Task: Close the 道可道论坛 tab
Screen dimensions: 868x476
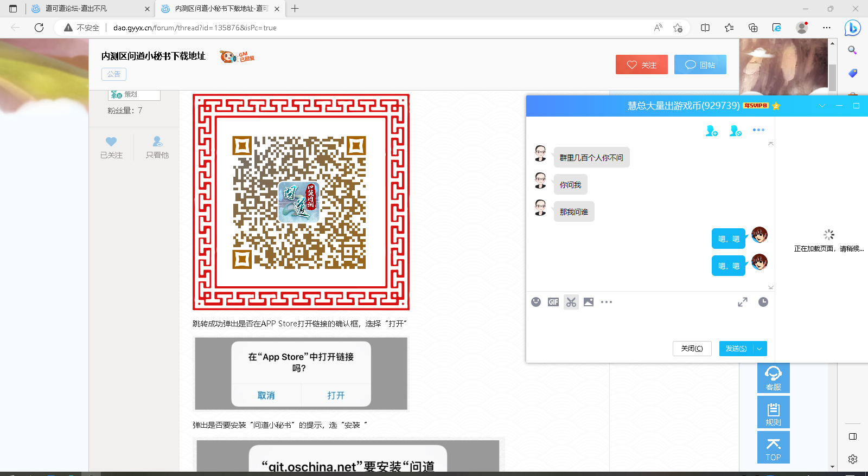Action: click(147, 9)
